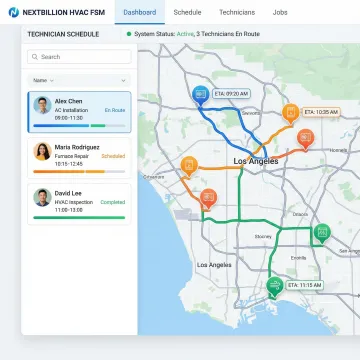This screenshot has width=360, height=360.
Task: Click the orange pin west of Los Angeles
Action: coord(189,166)
